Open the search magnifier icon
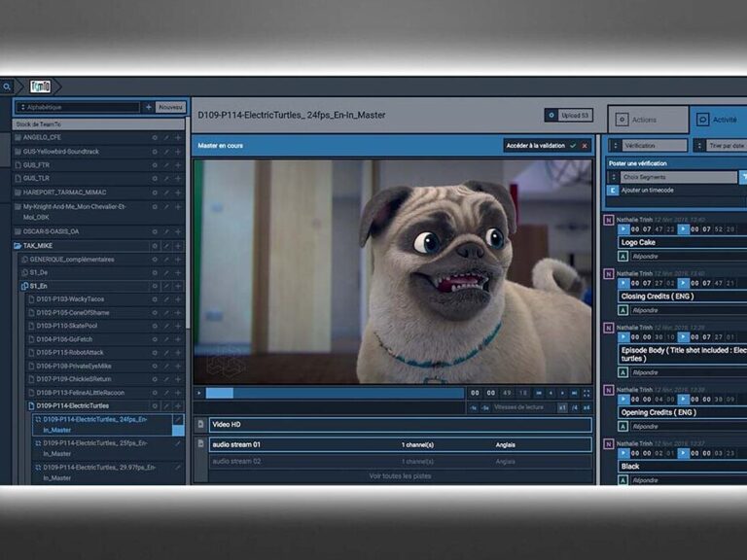This screenshot has height=560, width=747. [7, 87]
